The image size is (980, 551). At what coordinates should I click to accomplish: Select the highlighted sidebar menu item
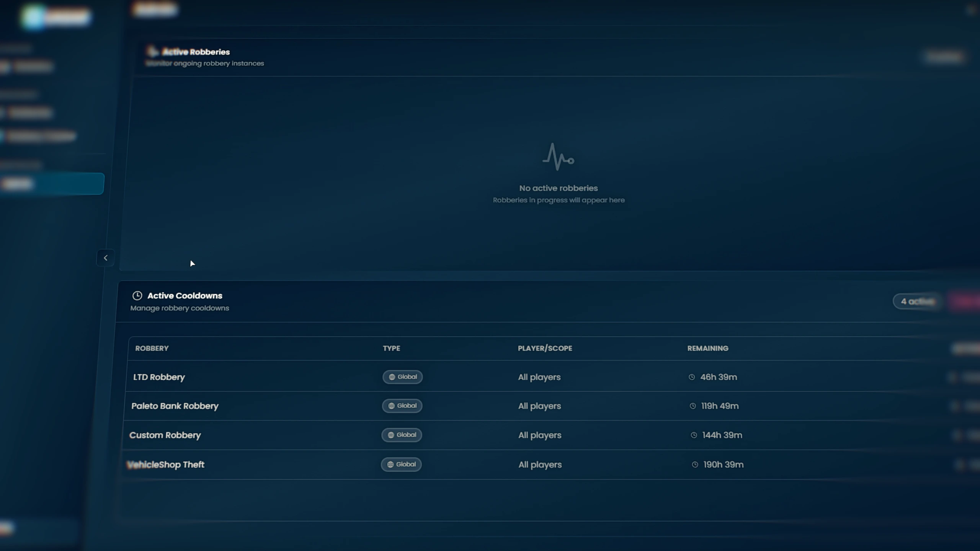pyautogui.click(x=52, y=184)
